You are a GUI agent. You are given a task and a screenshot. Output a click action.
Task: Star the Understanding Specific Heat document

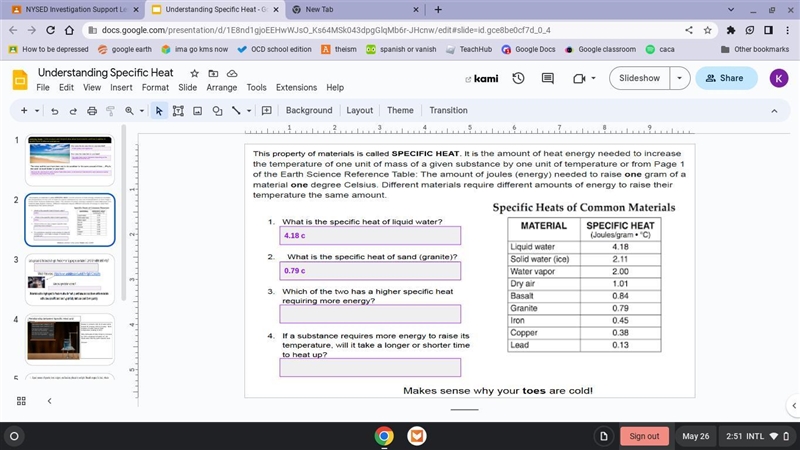click(x=194, y=73)
